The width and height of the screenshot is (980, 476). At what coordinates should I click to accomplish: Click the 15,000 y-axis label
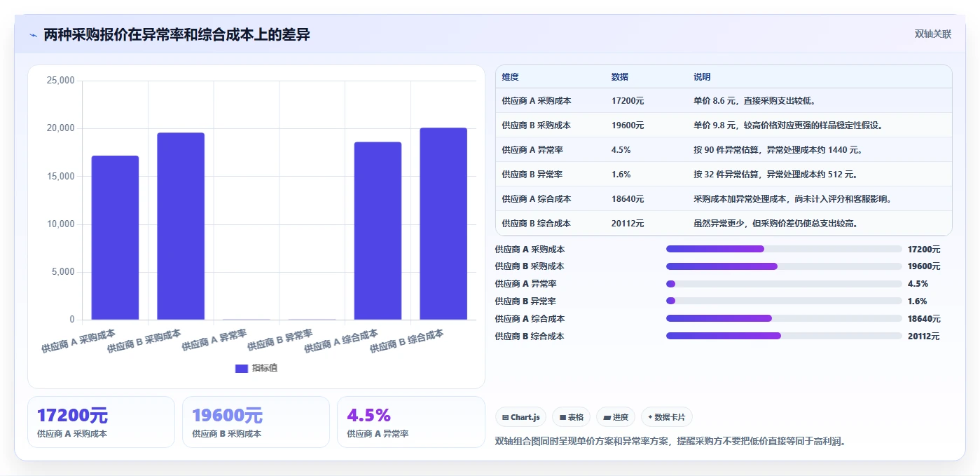[x=60, y=176]
